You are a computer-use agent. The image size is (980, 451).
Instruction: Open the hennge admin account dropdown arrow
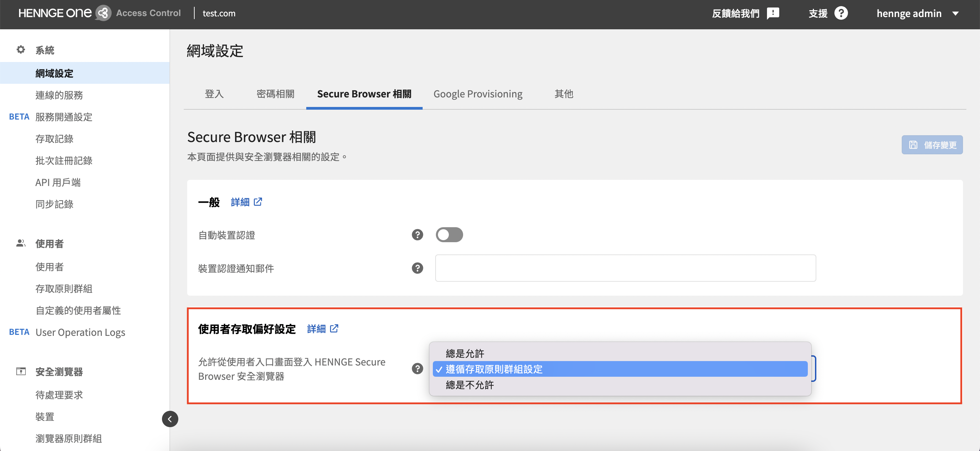[955, 14]
